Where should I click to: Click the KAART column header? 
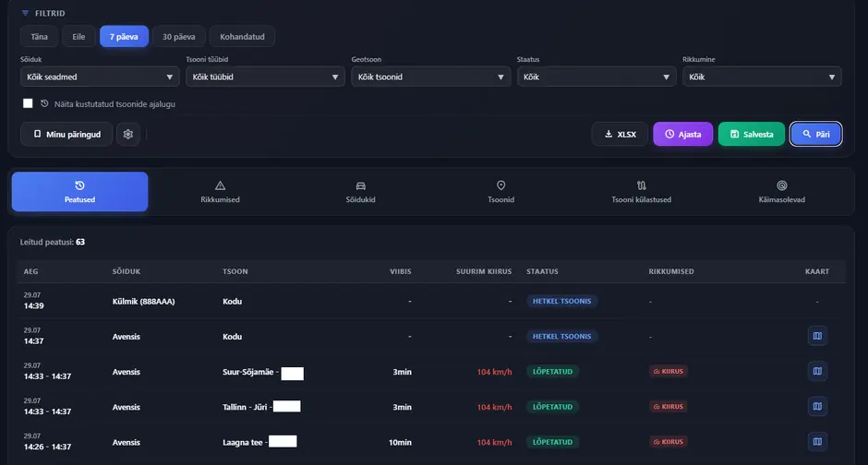click(x=817, y=271)
